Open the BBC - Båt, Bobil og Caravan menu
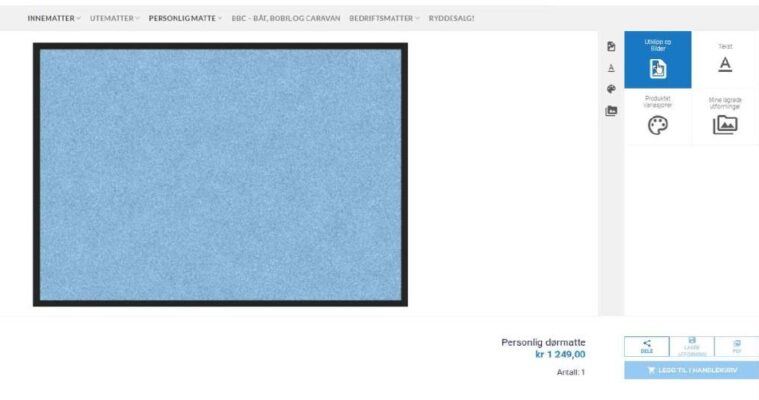The height and width of the screenshot is (400, 759). point(286,18)
